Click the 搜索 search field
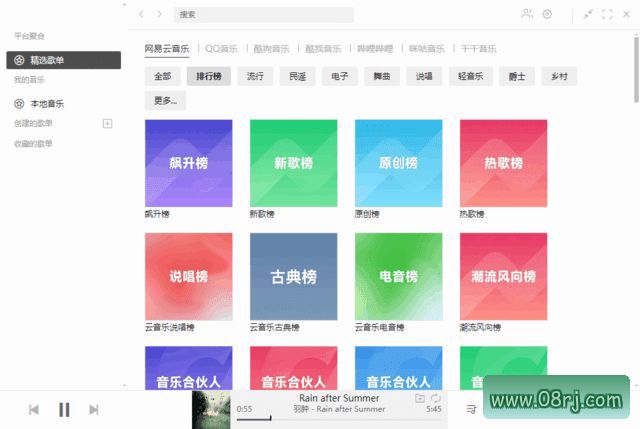Screen dimensions: 640x429 pos(264,15)
